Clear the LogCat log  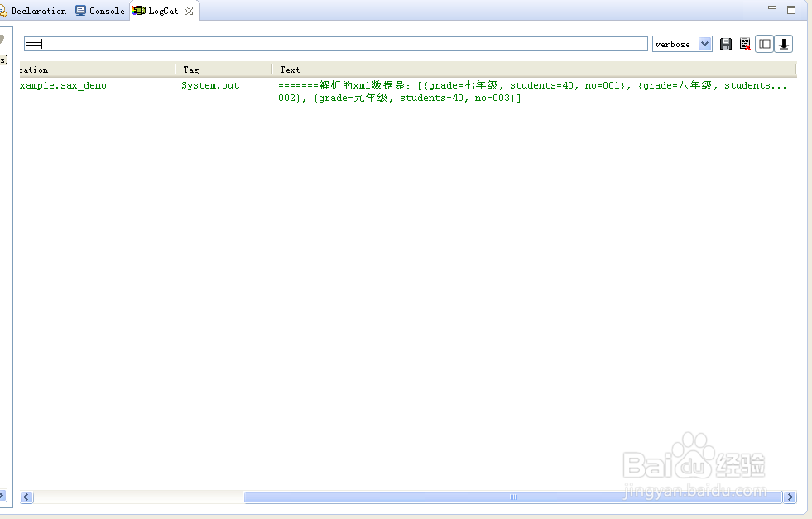point(745,44)
